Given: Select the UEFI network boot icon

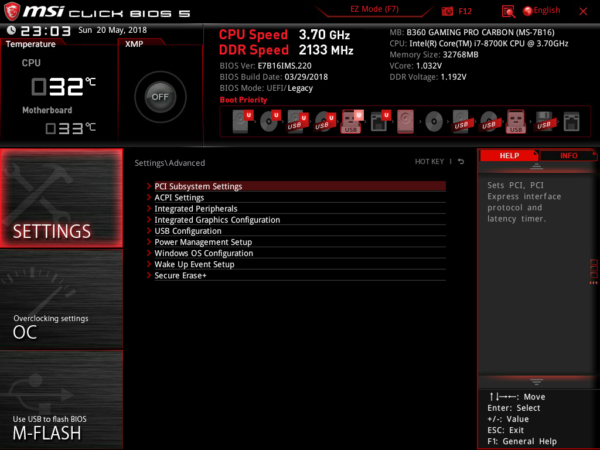Looking at the screenshot, I should [x=380, y=121].
